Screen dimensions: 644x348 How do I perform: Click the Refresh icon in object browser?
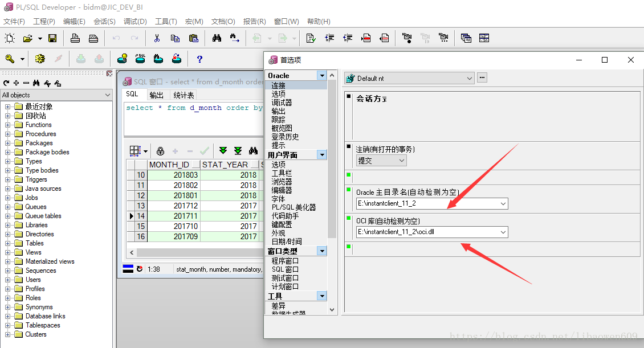click(x=6, y=83)
